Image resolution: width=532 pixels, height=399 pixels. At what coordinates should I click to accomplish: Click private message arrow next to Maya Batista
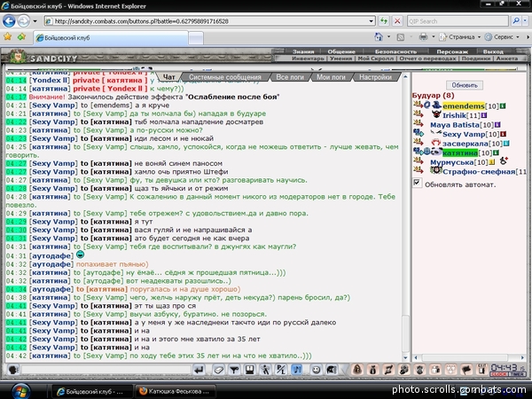[x=418, y=123]
